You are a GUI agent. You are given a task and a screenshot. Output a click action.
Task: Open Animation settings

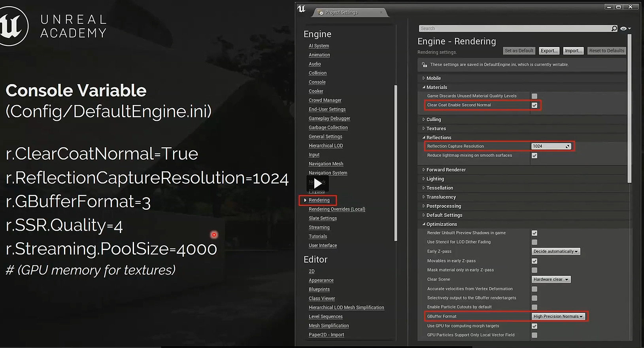(319, 55)
